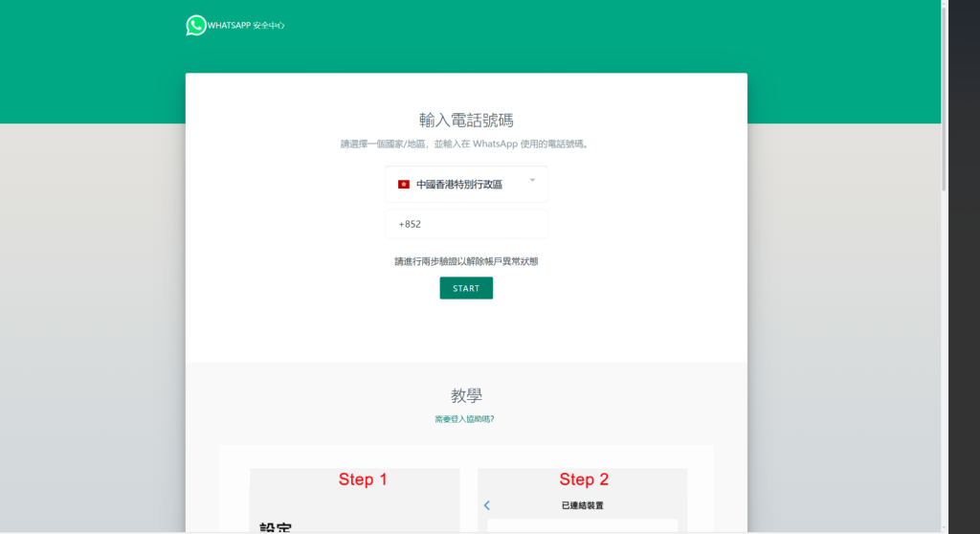Click the 請進行兩步驗證以解除帳戶異常狀態 notice text

(x=466, y=261)
